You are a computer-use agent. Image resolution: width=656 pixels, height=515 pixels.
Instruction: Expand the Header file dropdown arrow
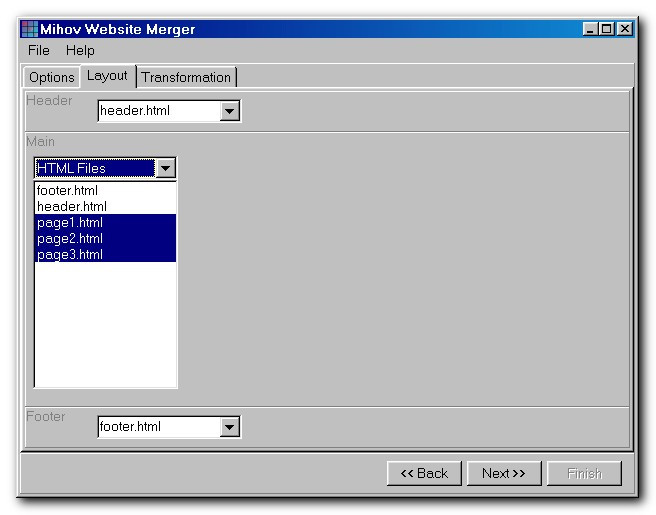tap(229, 111)
